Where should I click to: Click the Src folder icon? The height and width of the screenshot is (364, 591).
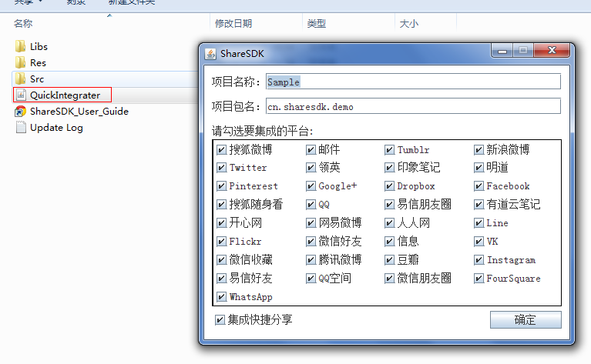pos(20,78)
